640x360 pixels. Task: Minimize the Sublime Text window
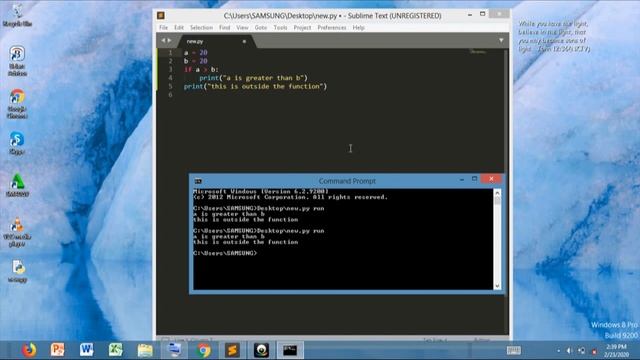pos(470,14)
